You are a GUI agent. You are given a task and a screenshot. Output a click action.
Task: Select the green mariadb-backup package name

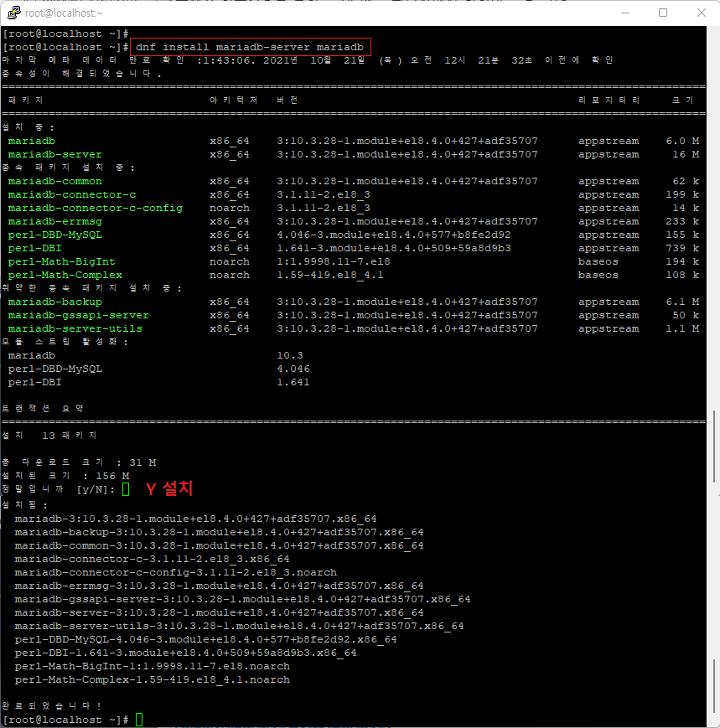54,302
